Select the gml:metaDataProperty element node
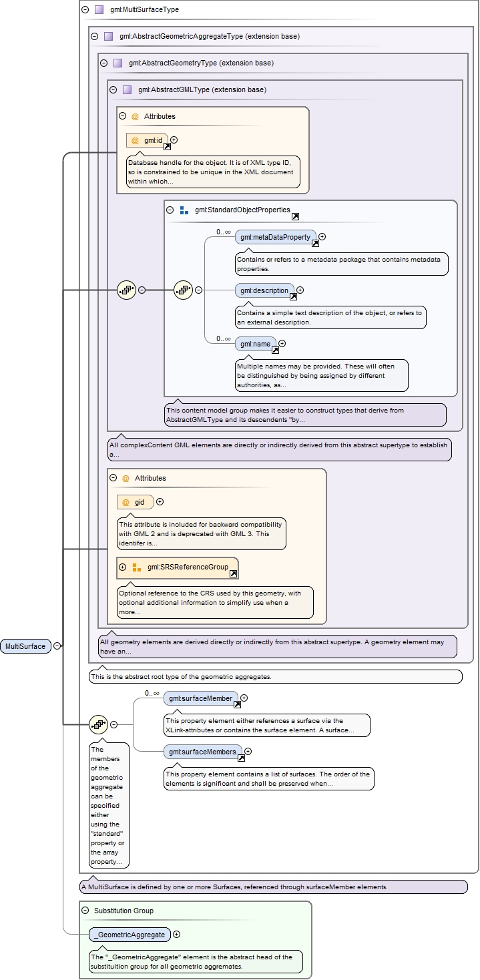Screen dimensions: 480x980 point(275,237)
